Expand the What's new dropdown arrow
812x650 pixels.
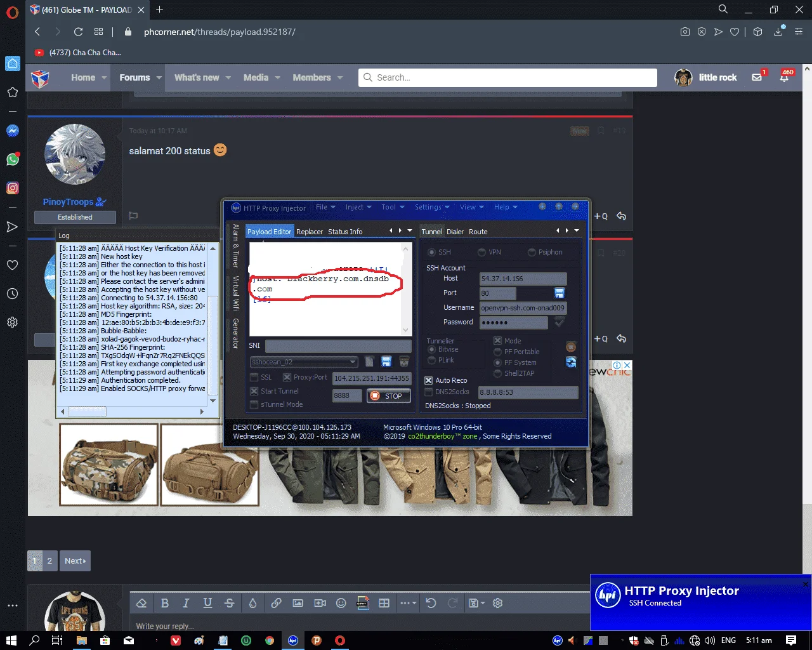click(228, 77)
